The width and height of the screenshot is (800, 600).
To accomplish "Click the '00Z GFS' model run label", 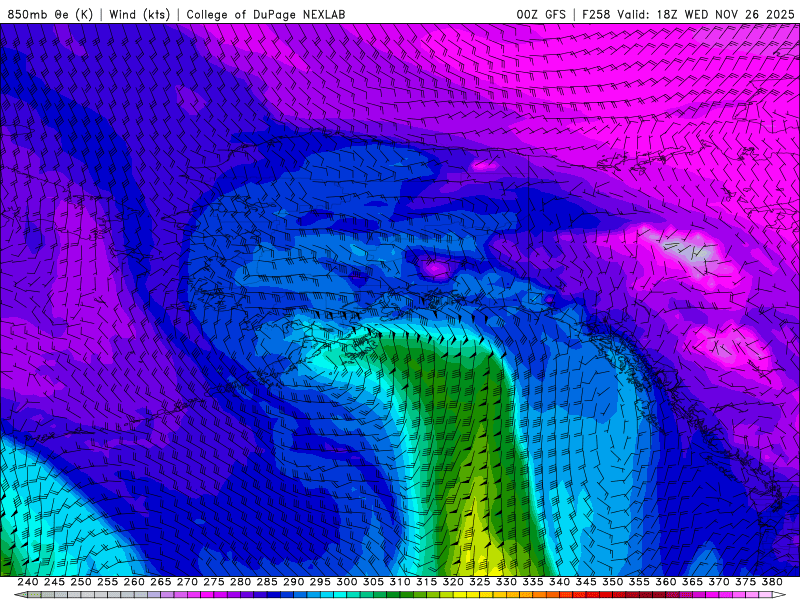I will 541,14.
